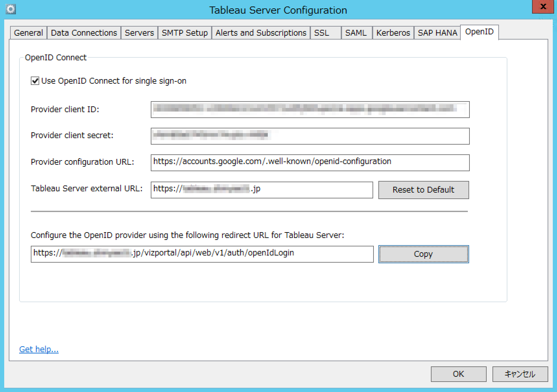557x392 pixels.
Task: Click the Provider configuration URL label
Action: tap(82, 162)
